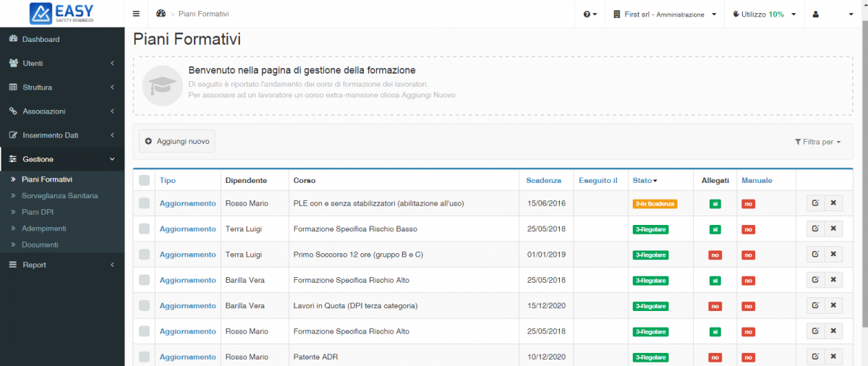Edit the Patente ADR row
Viewport: 868px width, 366px height.
[x=815, y=357]
